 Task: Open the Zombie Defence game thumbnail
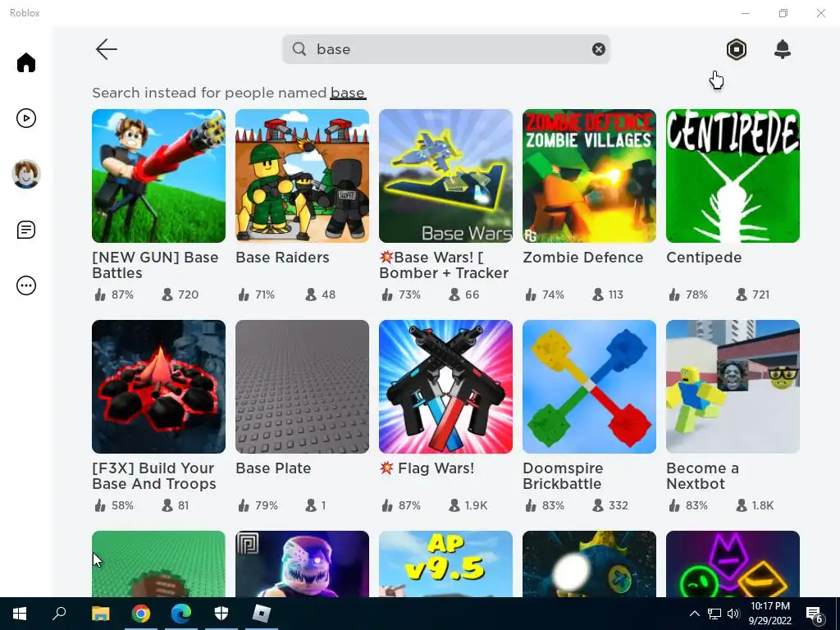coord(589,176)
